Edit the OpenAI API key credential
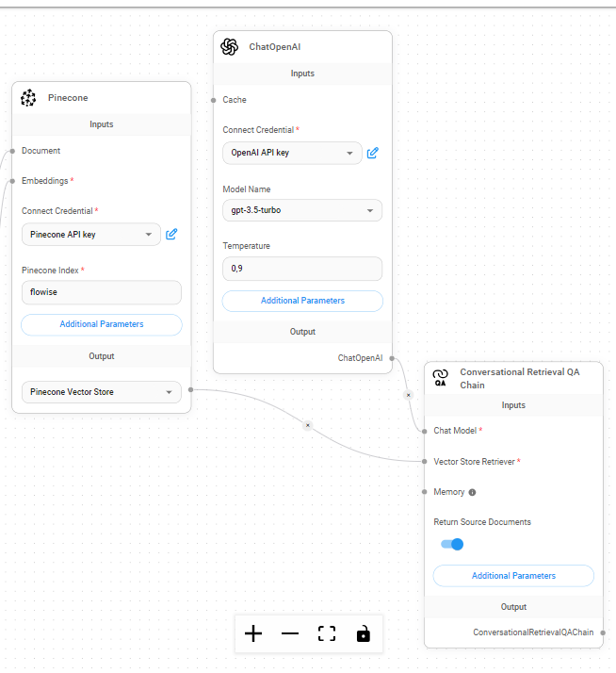 point(372,153)
